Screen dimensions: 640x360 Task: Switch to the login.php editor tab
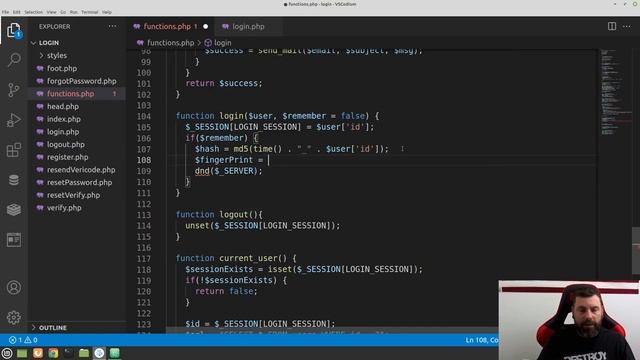pos(248,27)
